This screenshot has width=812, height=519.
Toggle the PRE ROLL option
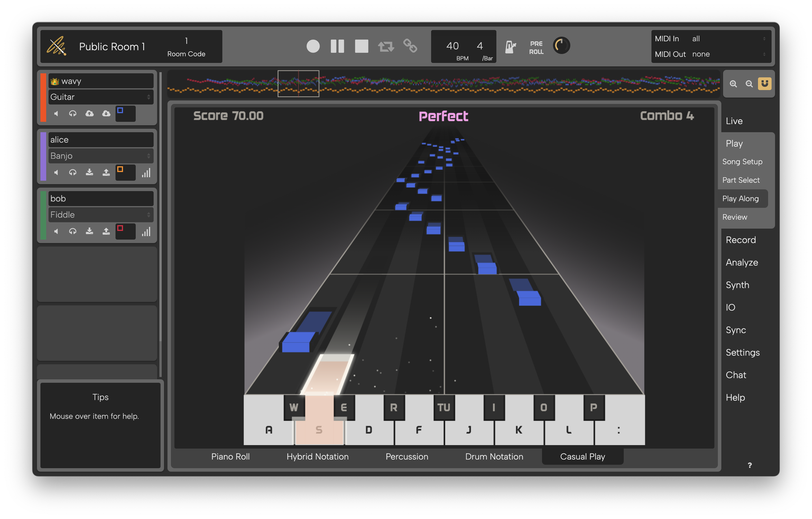[x=536, y=48]
